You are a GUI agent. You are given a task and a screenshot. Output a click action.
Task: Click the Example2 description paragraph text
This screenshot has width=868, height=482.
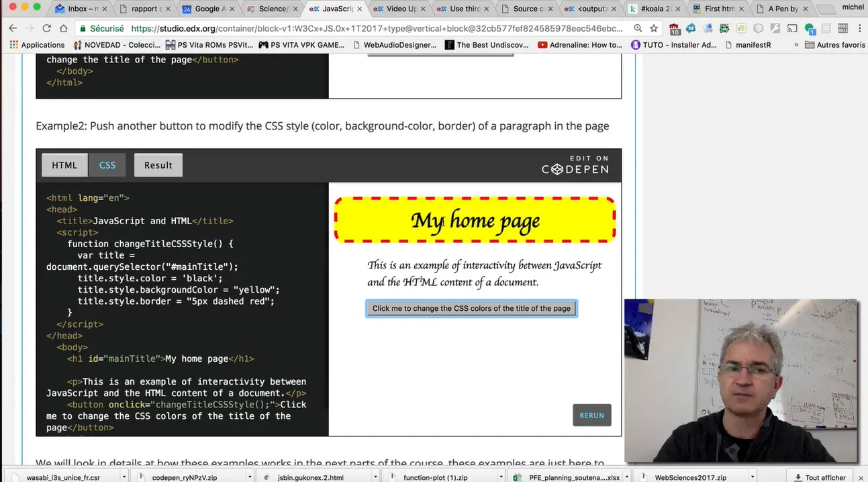click(322, 126)
